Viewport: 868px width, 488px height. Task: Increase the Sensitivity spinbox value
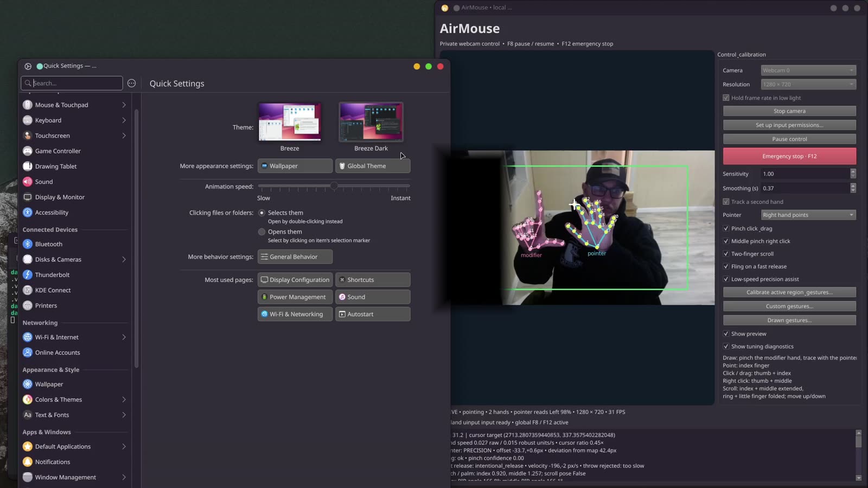coord(853,171)
